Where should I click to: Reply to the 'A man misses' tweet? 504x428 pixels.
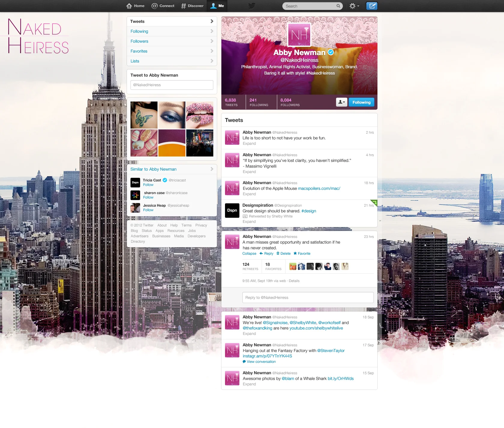(266, 253)
